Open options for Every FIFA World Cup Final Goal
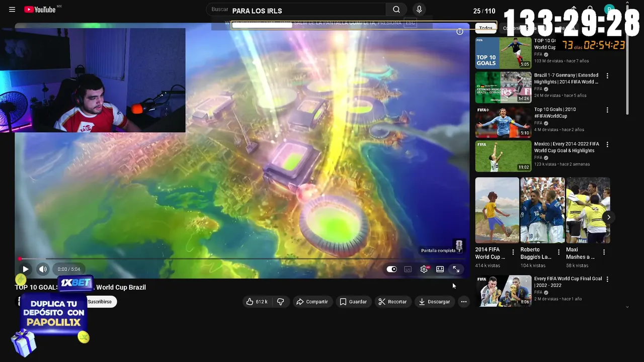The height and width of the screenshot is (362, 644). (x=607, y=279)
